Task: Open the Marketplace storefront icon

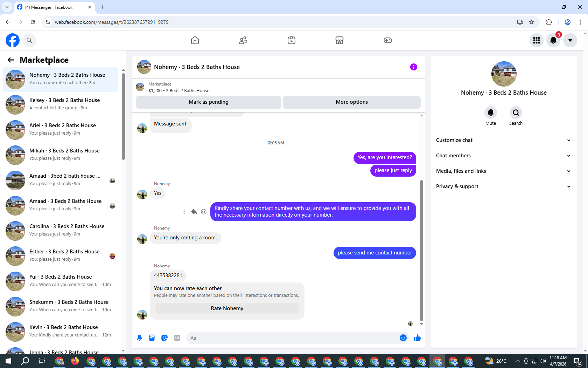Action: coord(339,40)
